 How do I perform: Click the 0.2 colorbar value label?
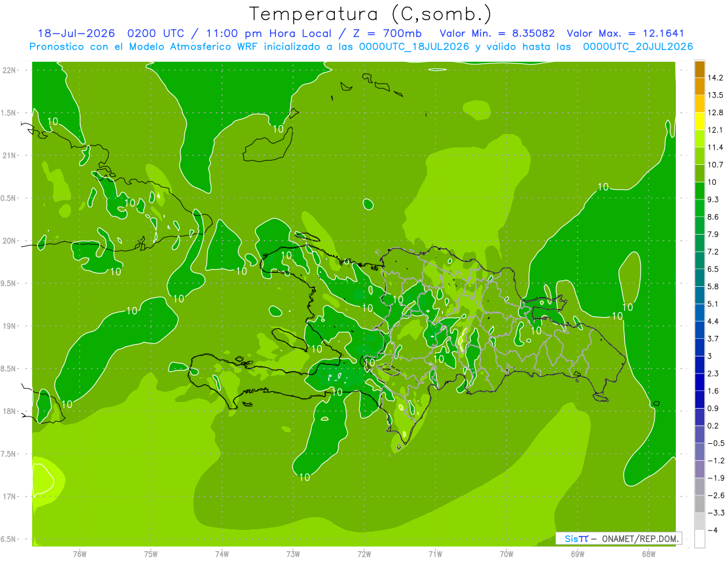713,426
